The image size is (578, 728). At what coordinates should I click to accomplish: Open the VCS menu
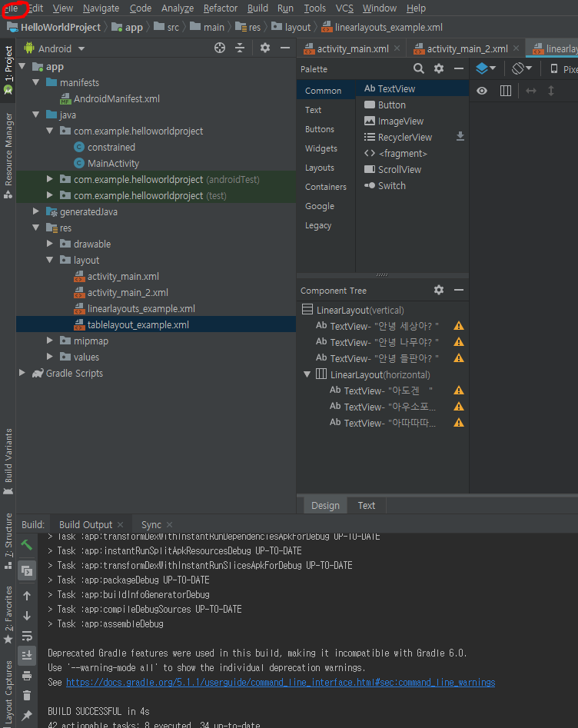pyautogui.click(x=344, y=8)
